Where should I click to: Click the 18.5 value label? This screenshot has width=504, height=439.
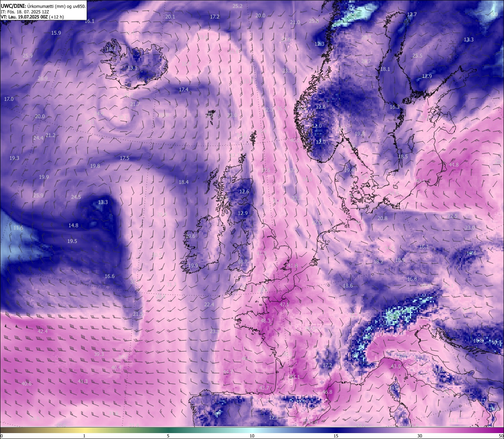403,157
